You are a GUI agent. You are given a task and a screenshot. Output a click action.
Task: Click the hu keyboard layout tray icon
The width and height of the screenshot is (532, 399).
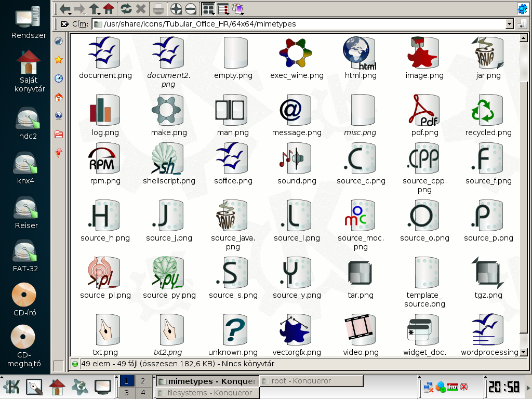click(453, 387)
